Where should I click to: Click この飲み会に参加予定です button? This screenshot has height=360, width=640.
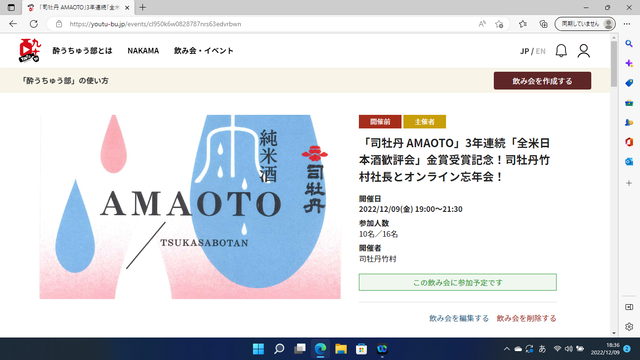click(458, 282)
